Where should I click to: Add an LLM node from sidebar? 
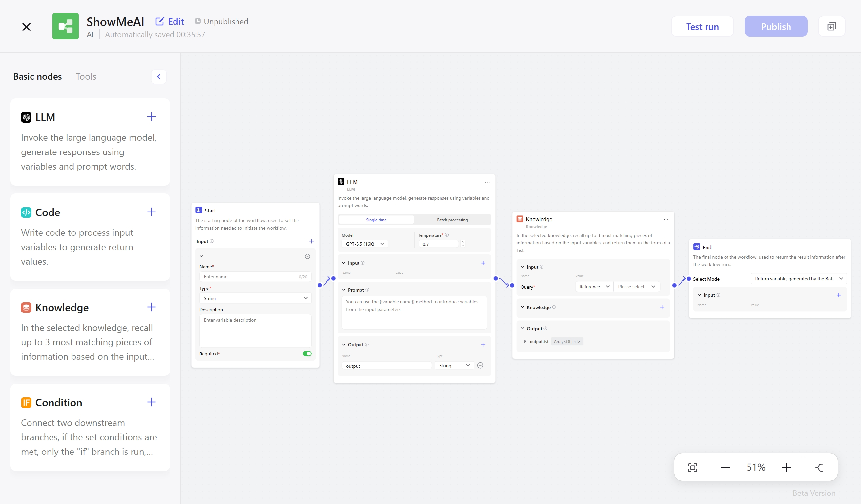click(151, 117)
